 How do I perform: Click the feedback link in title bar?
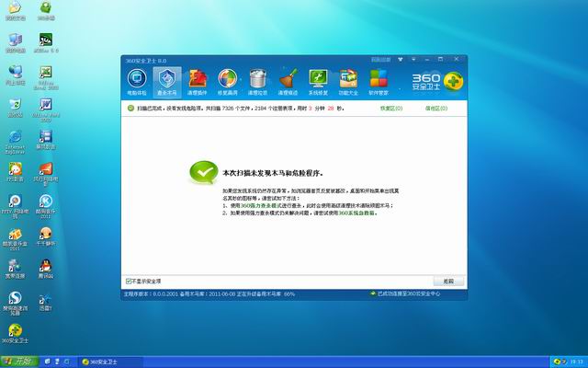(381, 60)
